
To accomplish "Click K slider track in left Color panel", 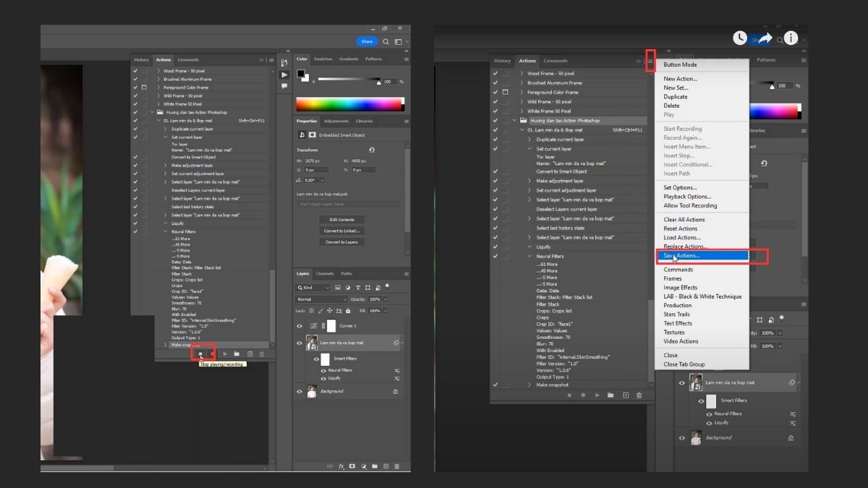I will click(349, 80).
